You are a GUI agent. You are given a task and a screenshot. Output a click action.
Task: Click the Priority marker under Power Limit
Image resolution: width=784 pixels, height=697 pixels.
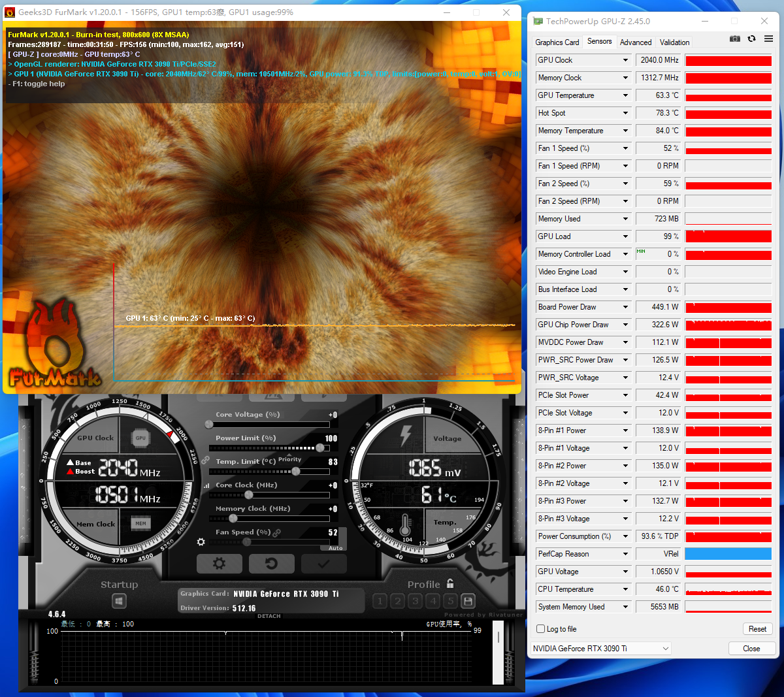(x=290, y=459)
